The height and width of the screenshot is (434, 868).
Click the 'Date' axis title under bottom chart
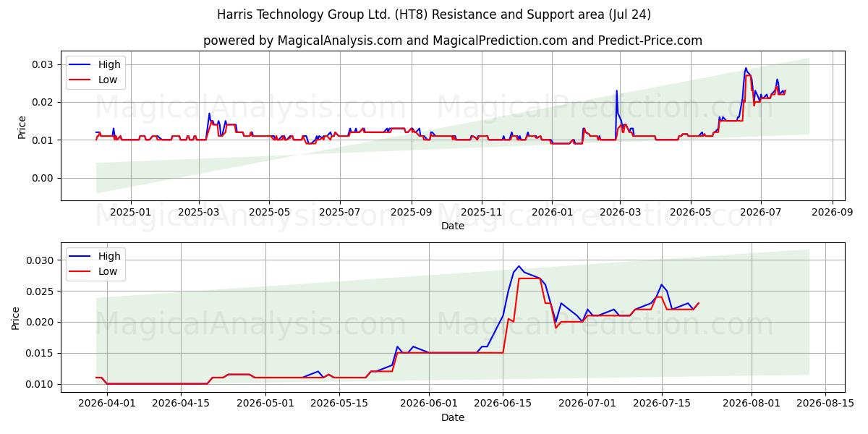[x=453, y=417]
